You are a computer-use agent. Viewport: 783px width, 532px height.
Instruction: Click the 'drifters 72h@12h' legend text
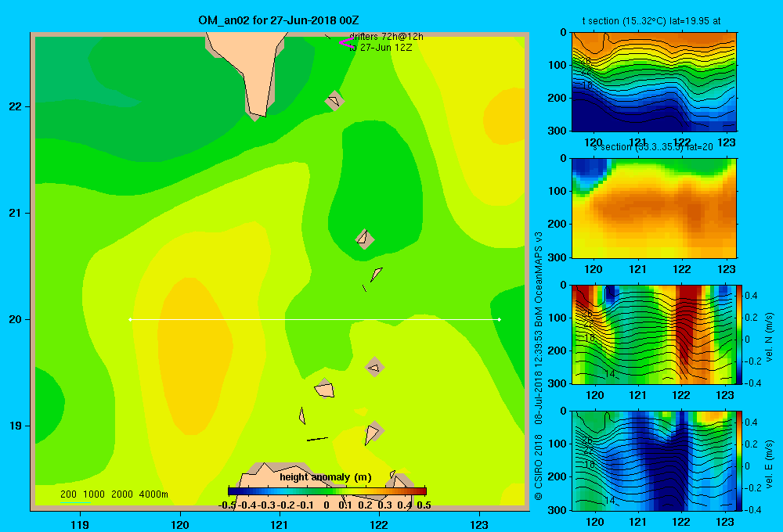point(386,37)
